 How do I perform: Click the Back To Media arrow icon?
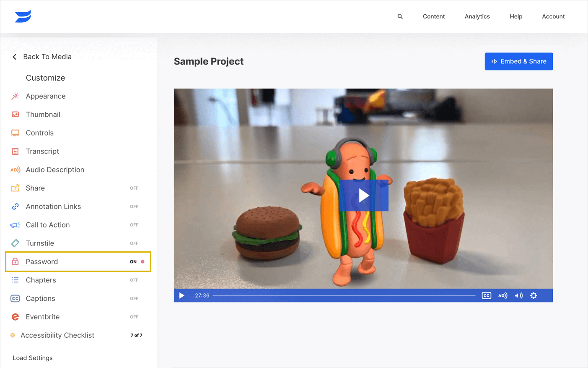(15, 57)
